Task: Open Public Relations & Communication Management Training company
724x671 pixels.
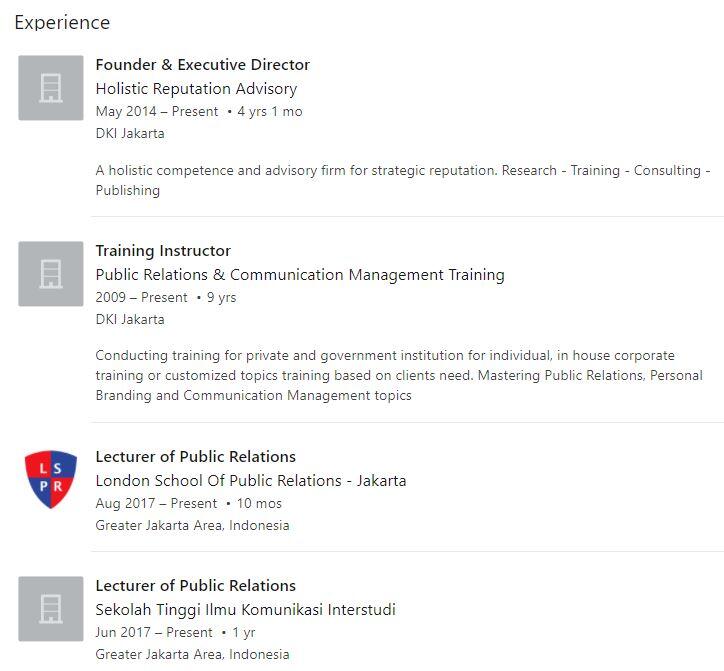Action: 300,275
